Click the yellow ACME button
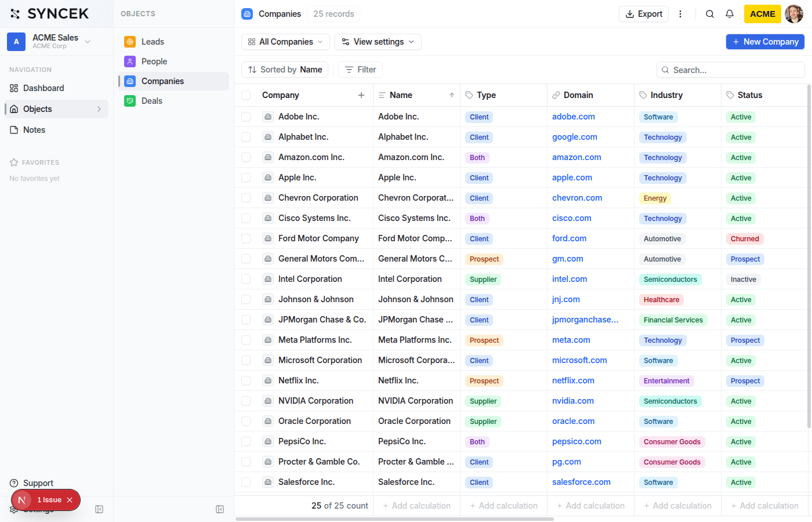This screenshot has width=812, height=522. [763, 14]
